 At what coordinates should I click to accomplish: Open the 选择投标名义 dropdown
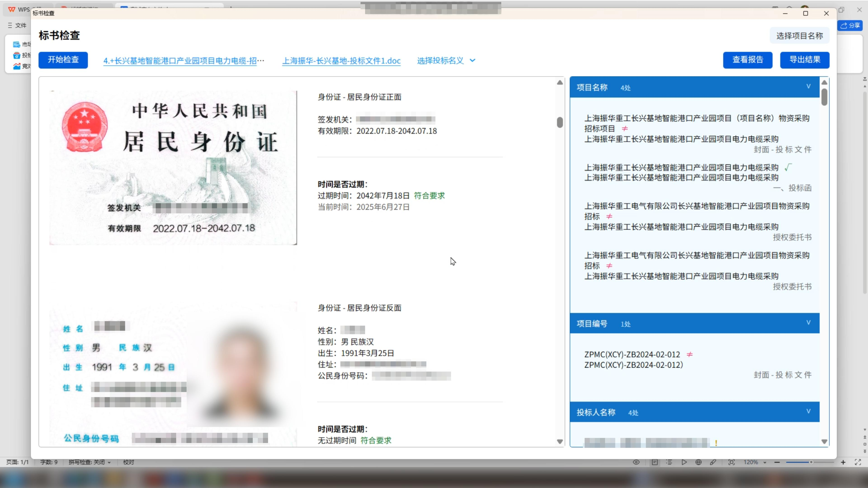pyautogui.click(x=446, y=60)
